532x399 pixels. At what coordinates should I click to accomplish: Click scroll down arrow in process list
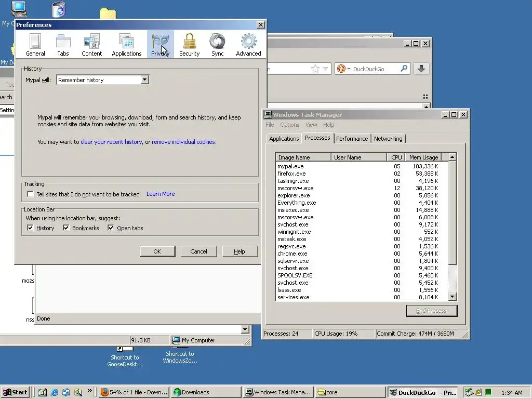pos(453,297)
